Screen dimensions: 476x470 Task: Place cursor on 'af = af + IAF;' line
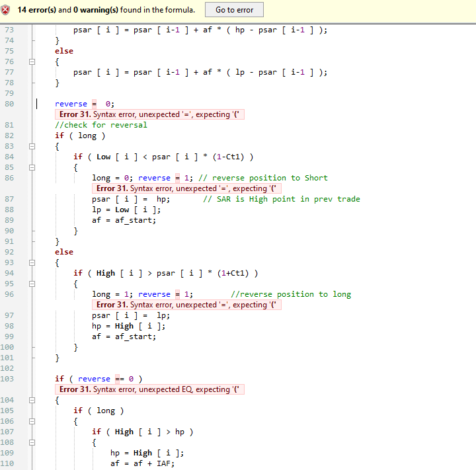tap(142, 463)
